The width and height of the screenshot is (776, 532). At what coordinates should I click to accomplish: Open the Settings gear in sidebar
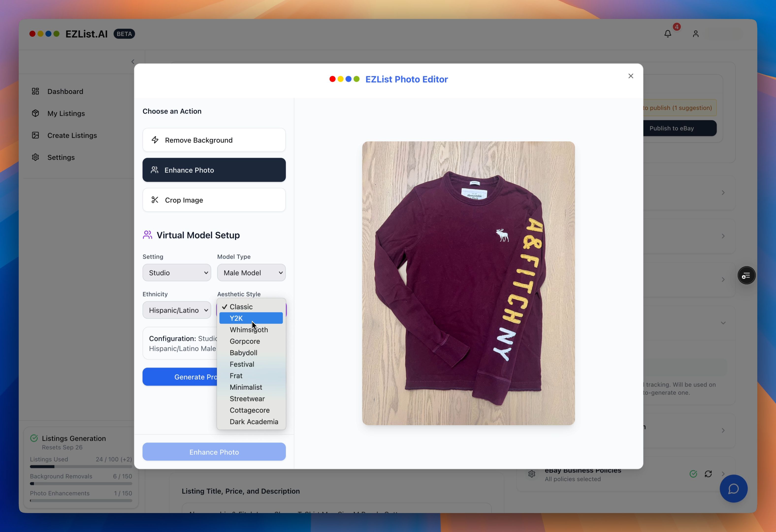[x=35, y=157]
